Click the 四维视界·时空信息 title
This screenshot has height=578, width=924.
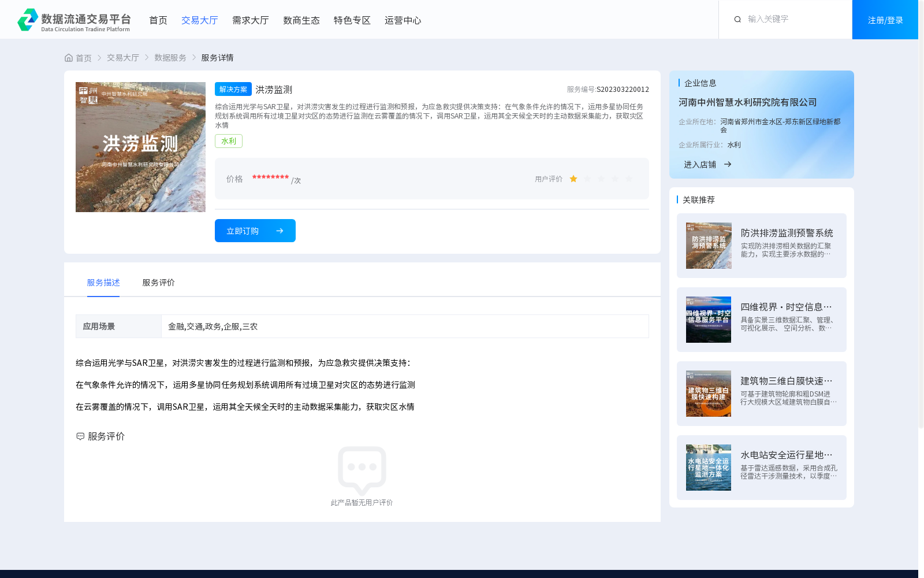tap(787, 307)
